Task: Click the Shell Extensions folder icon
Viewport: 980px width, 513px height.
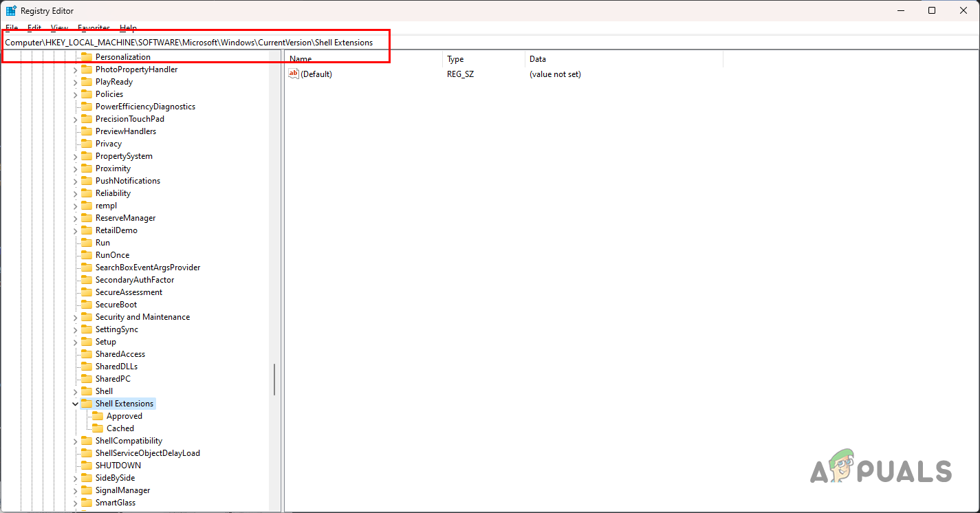Action: pos(88,403)
